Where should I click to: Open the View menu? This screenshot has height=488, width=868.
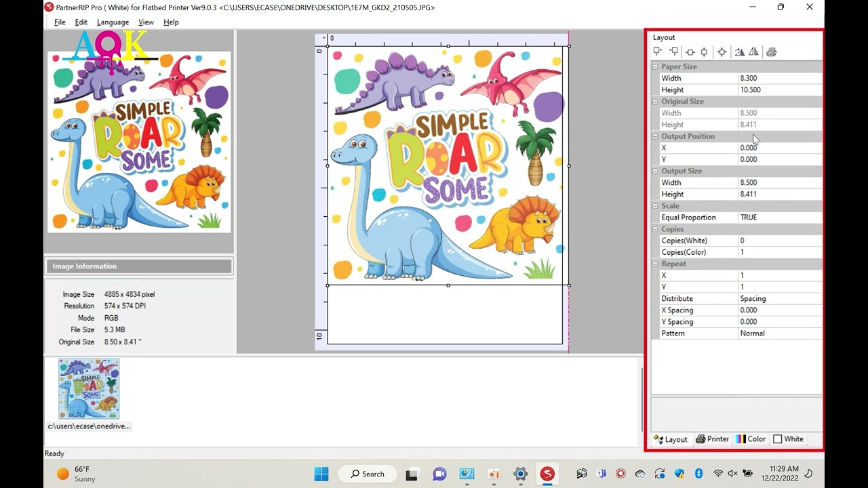point(146,22)
